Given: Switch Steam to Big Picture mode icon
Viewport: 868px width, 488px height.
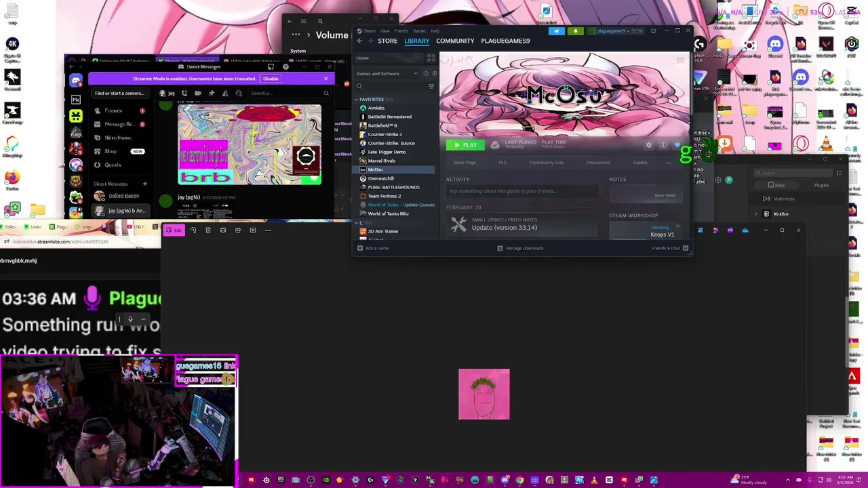Looking at the screenshot, I should [x=654, y=30].
